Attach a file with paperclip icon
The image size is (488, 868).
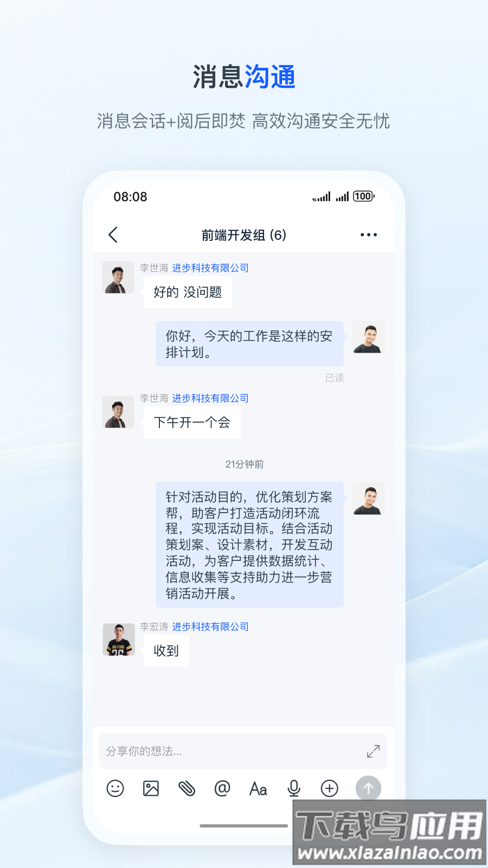click(187, 788)
